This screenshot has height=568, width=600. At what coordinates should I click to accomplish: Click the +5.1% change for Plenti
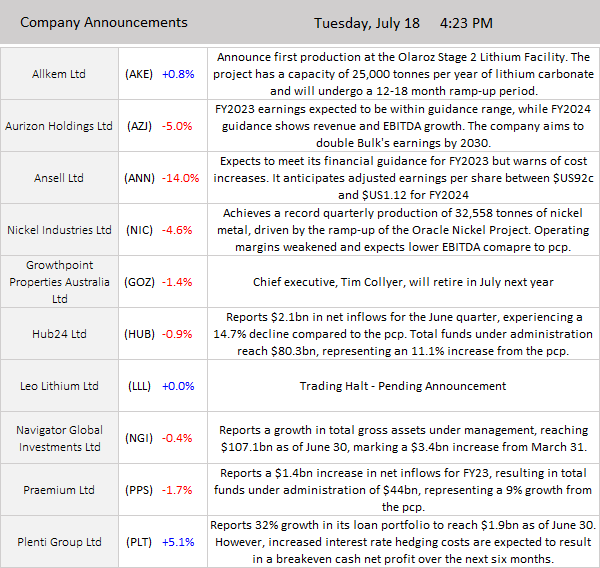[x=180, y=542]
